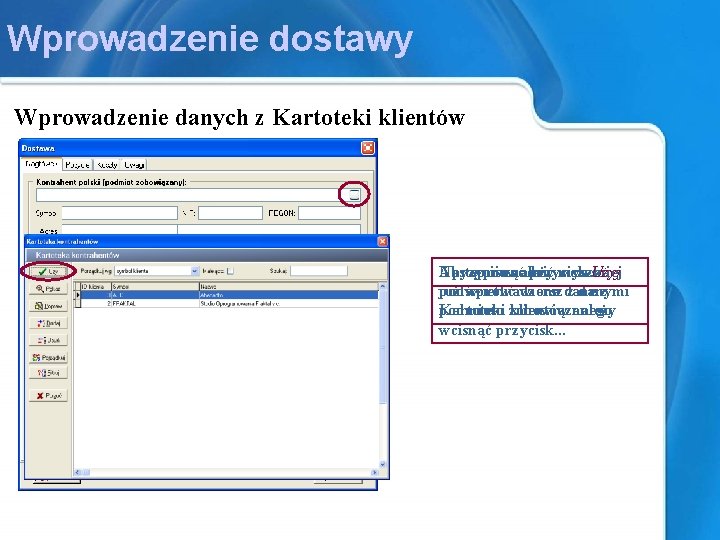The height and width of the screenshot is (540, 720).
Task: Click the Szukaj search field
Action: tap(319, 271)
